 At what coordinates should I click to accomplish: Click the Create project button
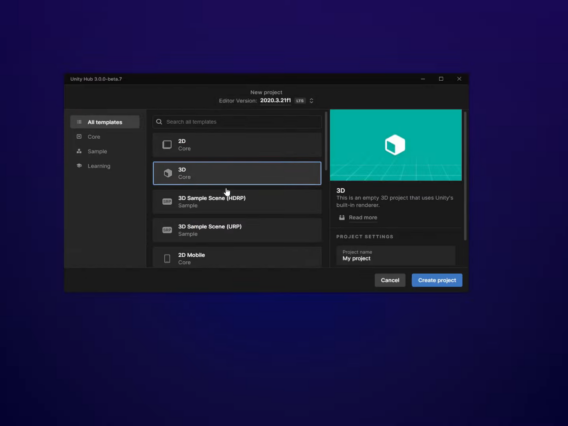point(437,280)
